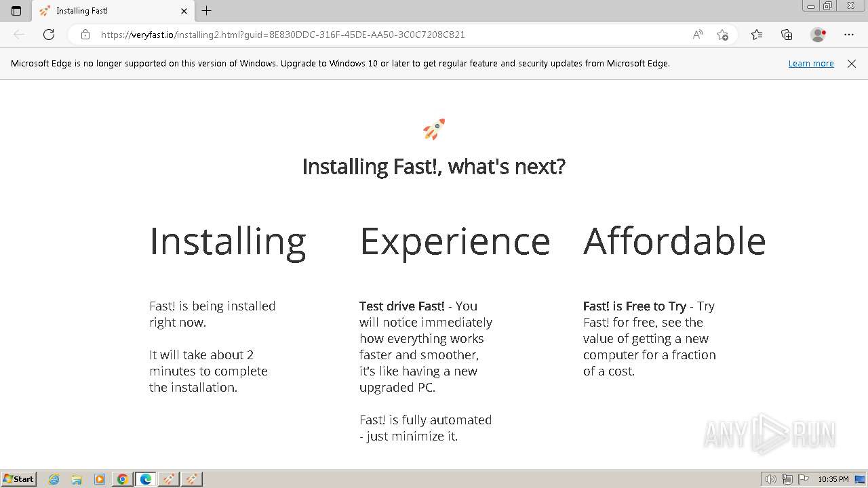Open network status tray icon

[787, 479]
